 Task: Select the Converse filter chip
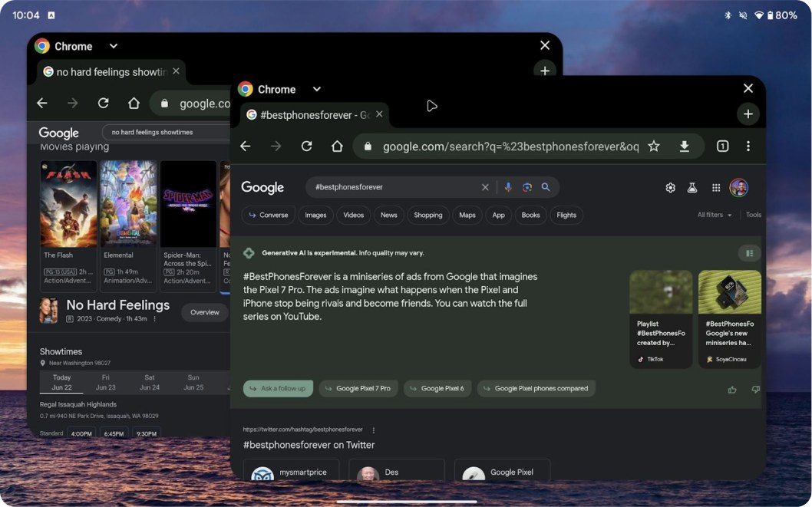click(x=269, y=216)
